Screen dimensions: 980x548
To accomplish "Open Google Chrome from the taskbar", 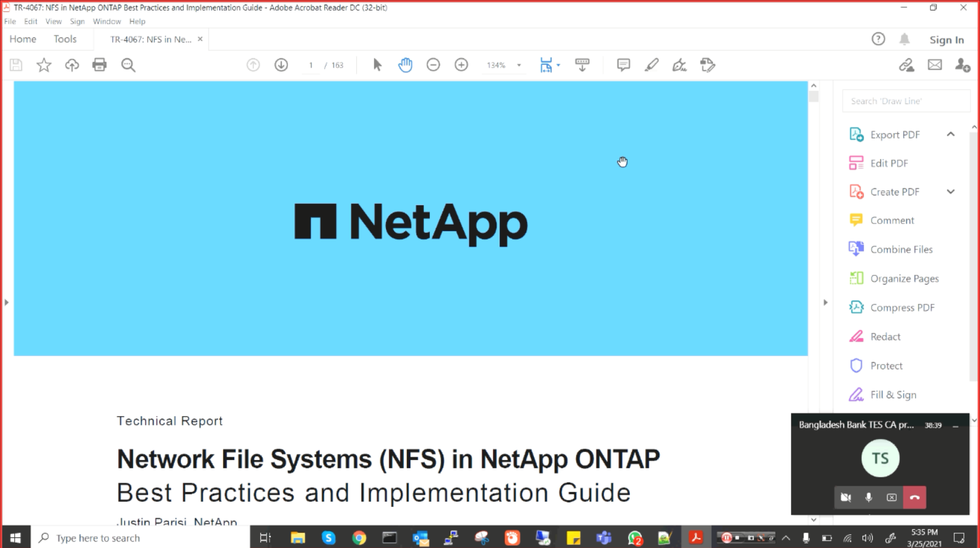I will [x=359, y=538].
